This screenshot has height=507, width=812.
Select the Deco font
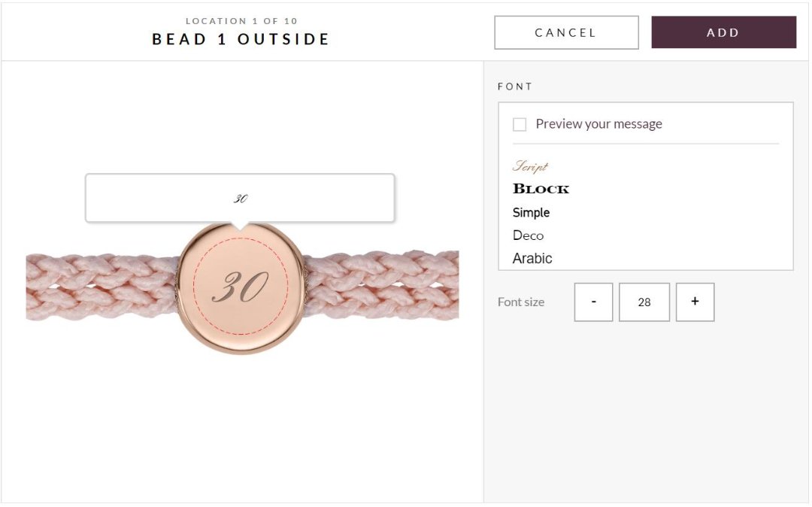click(528, 235)
